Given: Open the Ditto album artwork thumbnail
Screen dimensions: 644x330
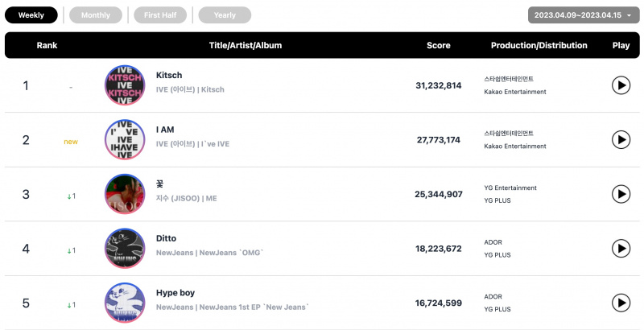Looking at the screenshot, I should [x=125, y=249].
